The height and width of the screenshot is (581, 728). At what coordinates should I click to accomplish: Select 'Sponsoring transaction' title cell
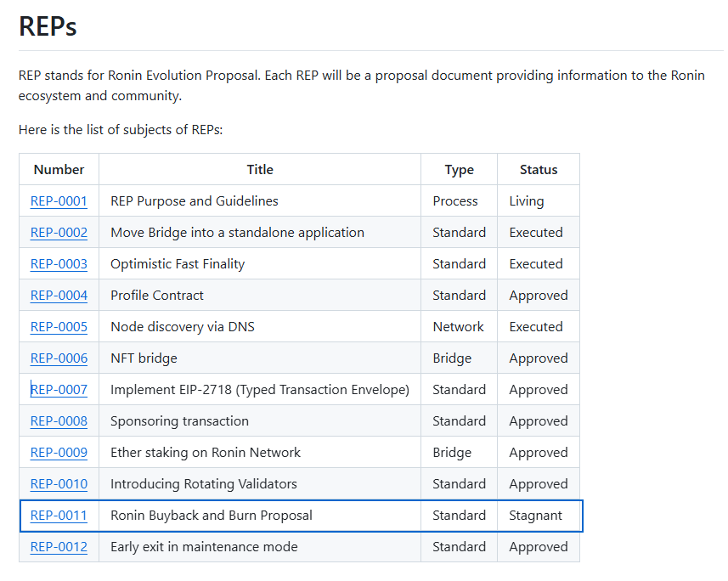pos(260,421)
